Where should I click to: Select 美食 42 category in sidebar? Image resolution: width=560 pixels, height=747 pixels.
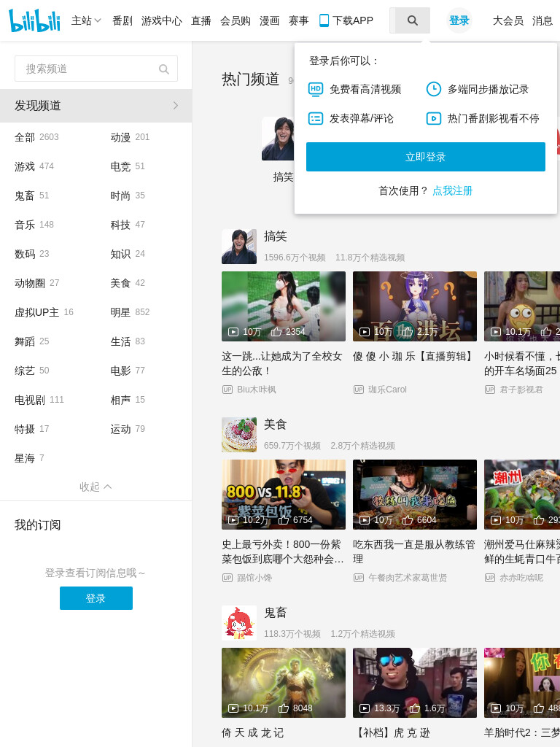[128, 283]
